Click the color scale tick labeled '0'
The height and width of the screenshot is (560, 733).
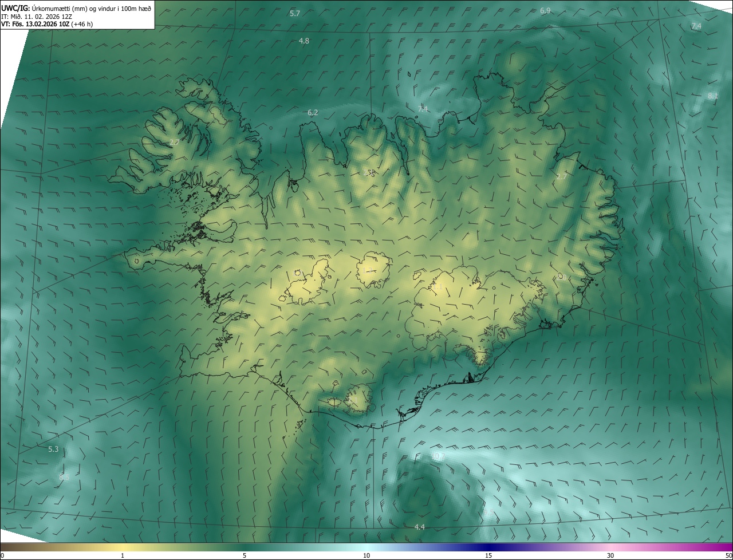(2, 556)
